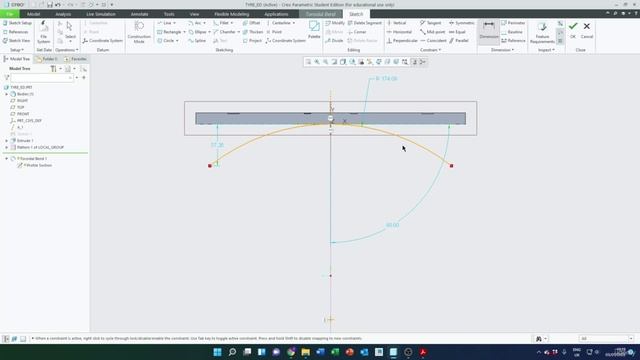
Task: Select the Chamfer tool
Action: [224, 32]
